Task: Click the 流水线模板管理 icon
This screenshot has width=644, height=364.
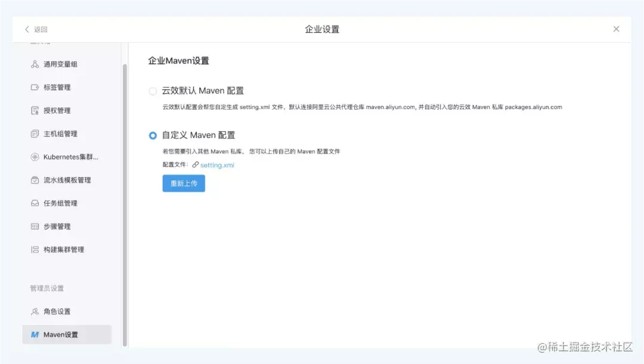Action: (35, 180)
